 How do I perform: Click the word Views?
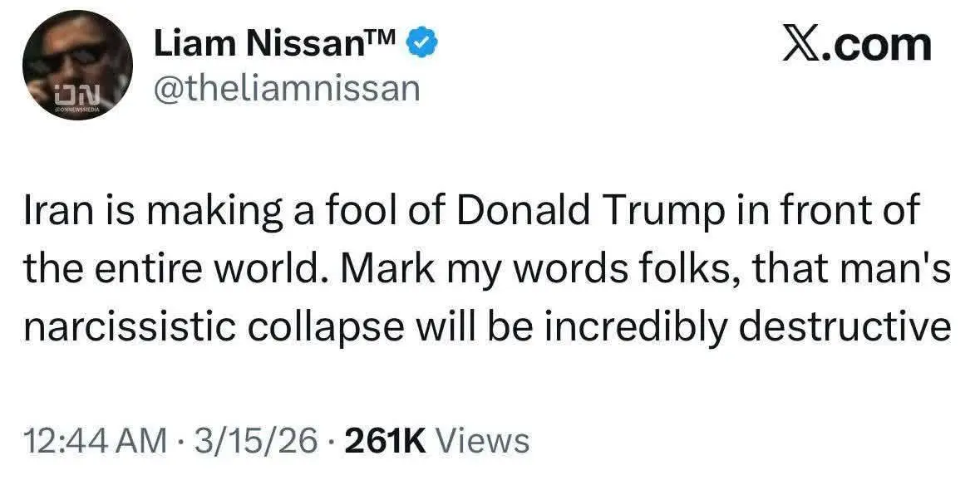tap(482, 440)
